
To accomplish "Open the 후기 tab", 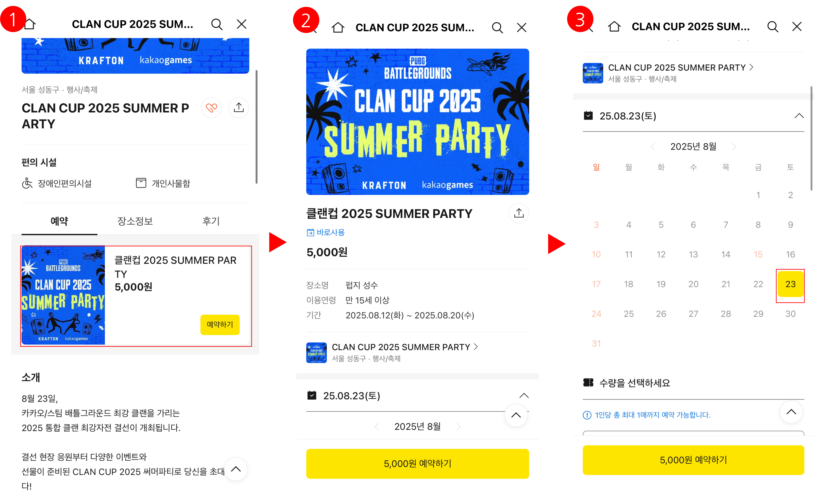I will [x=211, y=221].
